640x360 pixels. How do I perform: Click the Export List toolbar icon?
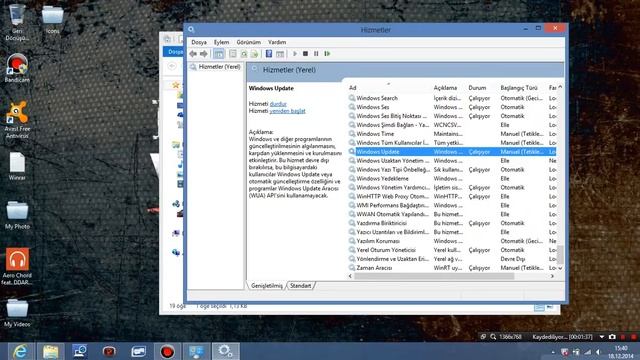pos(254,53)
